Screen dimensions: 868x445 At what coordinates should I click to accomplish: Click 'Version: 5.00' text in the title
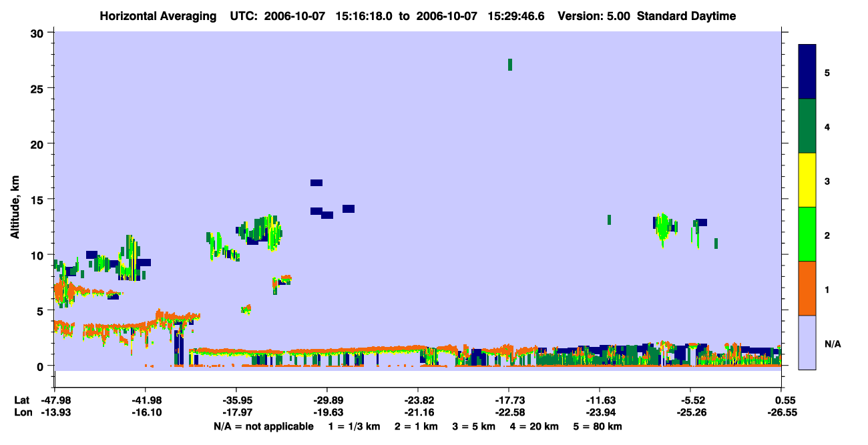(594, 16)
